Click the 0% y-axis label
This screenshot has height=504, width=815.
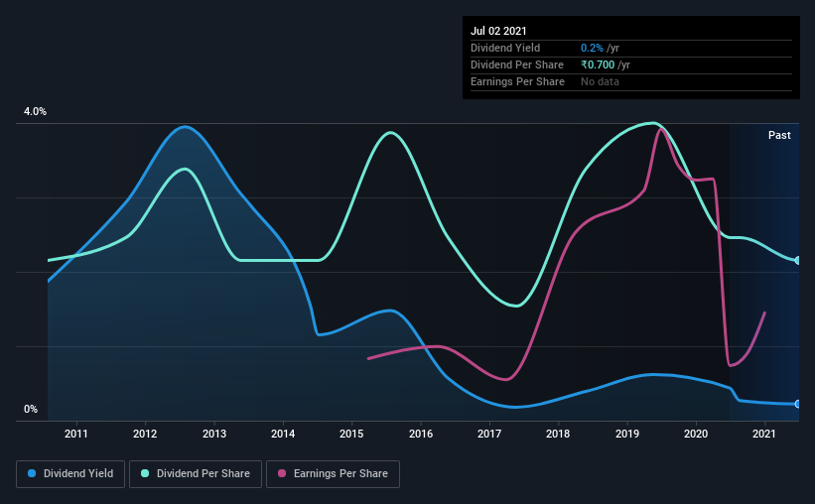[31, 409]
